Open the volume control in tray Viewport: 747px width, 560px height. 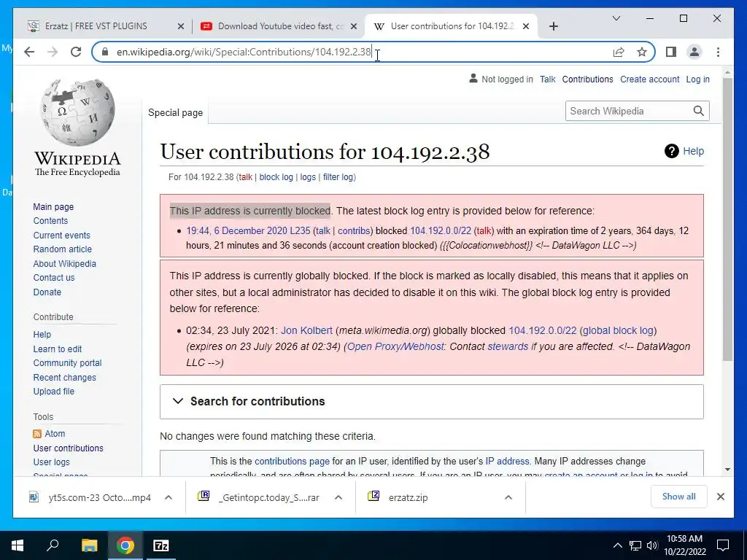click(652, 545)
